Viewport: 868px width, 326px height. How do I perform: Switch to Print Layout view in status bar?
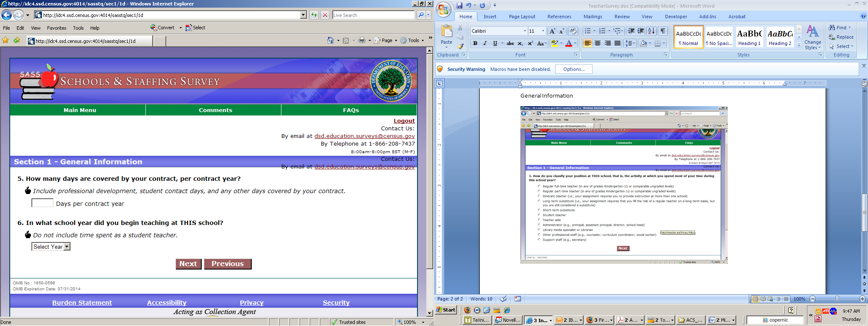755,299
